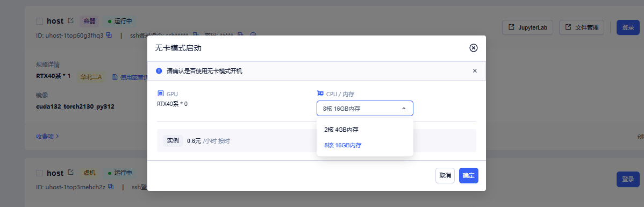Click 登录 for the 虚机 host
The height and width of the screenshot is (207, 644).
(x=628, y=180)
